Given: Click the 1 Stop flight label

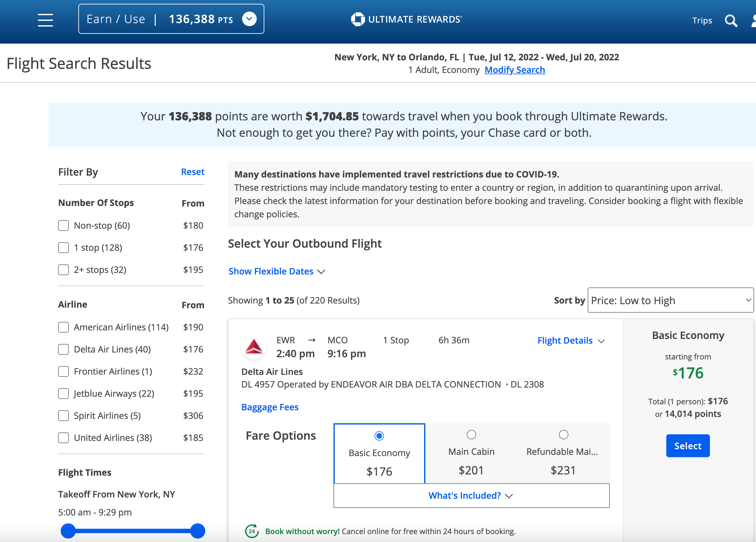Looking at the screenshot, I should coord(396,340).
